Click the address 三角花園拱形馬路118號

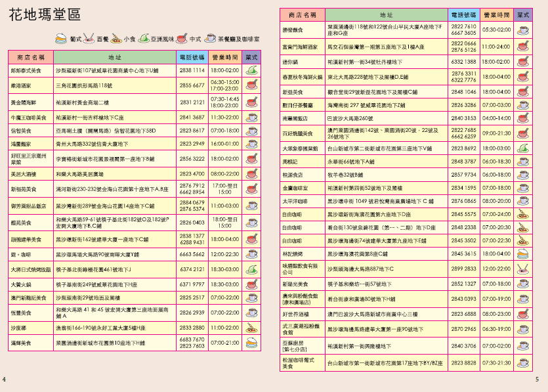click(x=84, y=85)
